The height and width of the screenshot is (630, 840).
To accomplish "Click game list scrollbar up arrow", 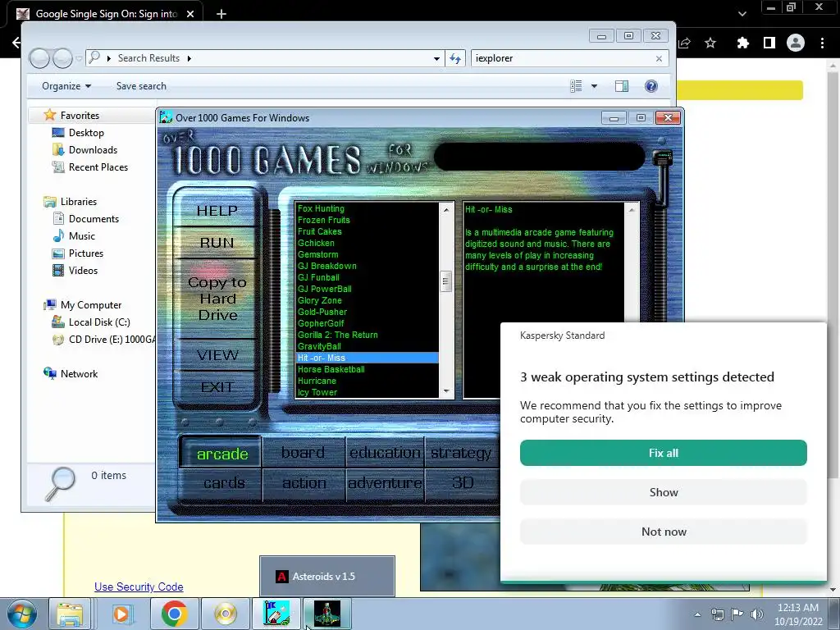I will (446, 210).
